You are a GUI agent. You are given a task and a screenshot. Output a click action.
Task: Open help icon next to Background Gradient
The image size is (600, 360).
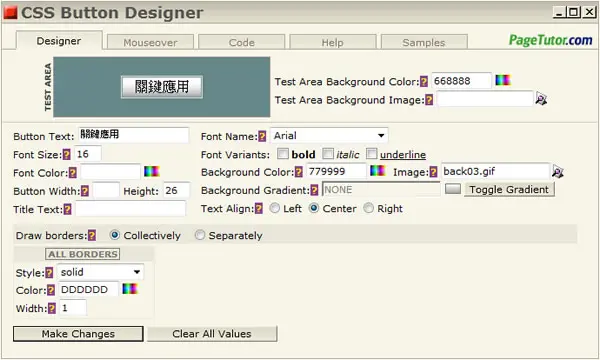tap(314, 190)
